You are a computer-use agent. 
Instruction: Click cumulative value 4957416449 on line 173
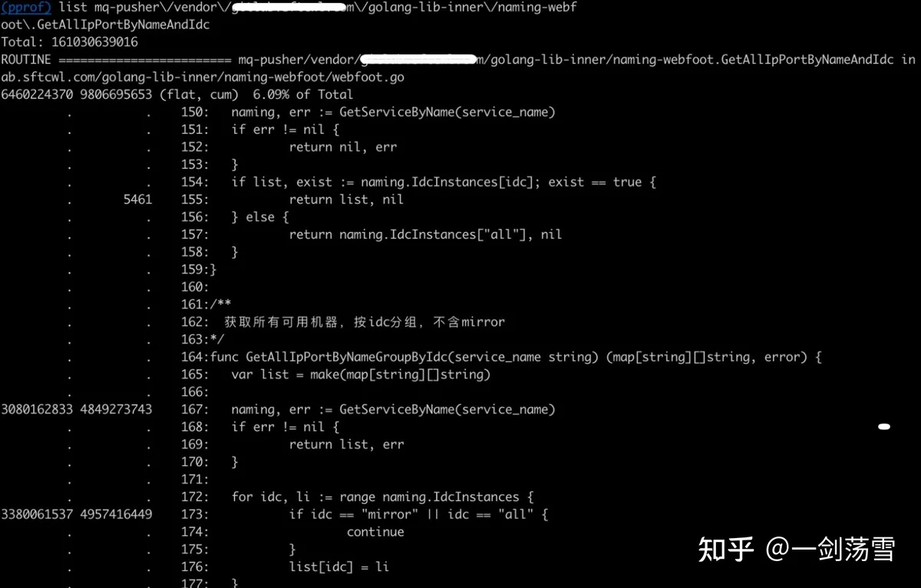click(x=116, y=514)
